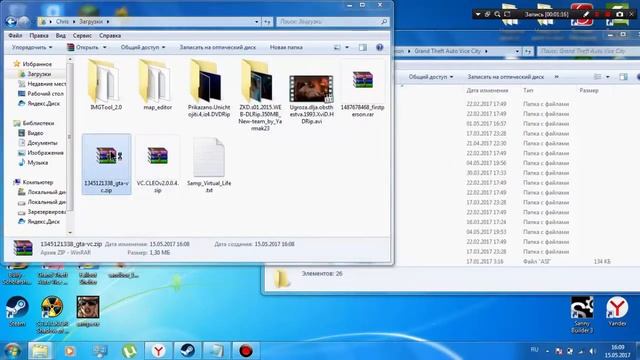Expand the arrow next to Открыть
Image resolution: width=640 pixels, height=360 pixels.
104,47
